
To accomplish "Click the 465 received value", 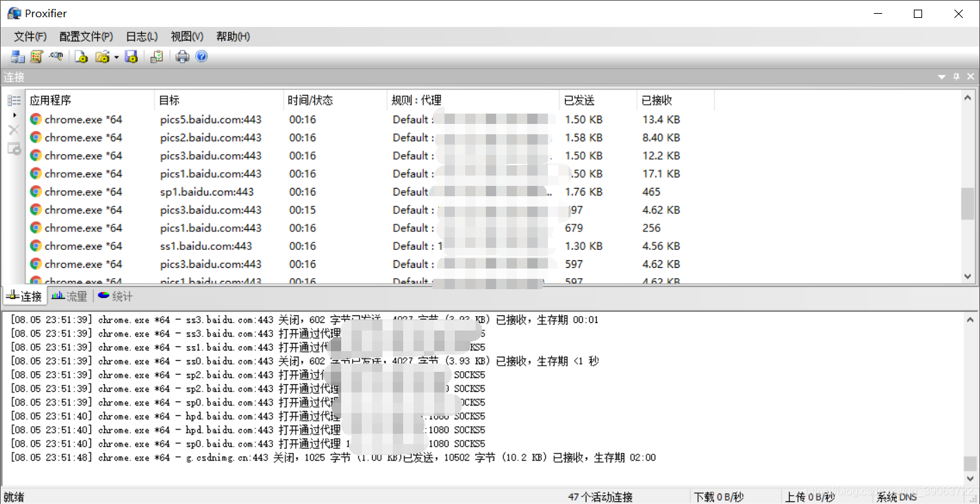I will point(651,191).
